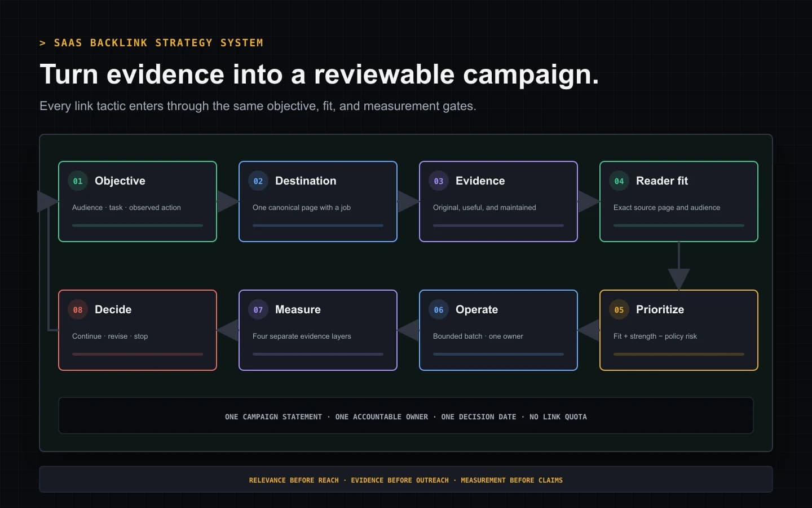Click 'Exact source page and audience'

[667, 208]
